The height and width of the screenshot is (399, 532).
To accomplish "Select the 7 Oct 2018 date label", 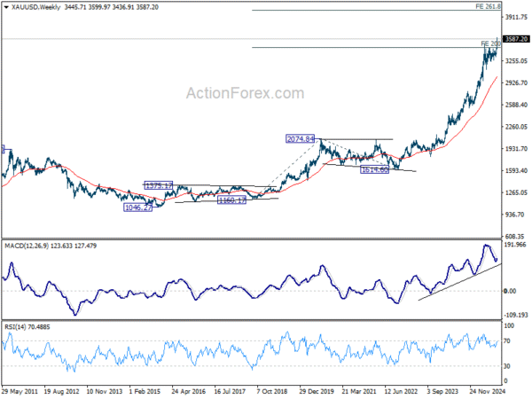I will coord(272,392).
